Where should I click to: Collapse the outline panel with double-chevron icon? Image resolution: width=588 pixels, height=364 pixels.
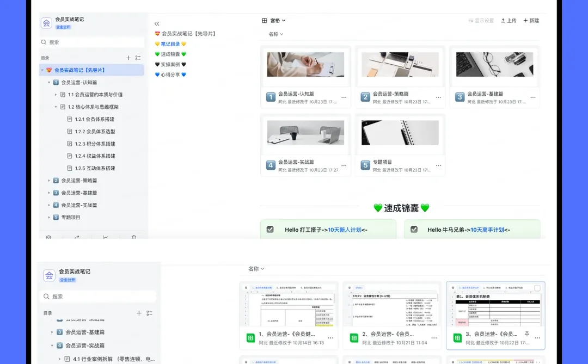[x=157, y=23]
